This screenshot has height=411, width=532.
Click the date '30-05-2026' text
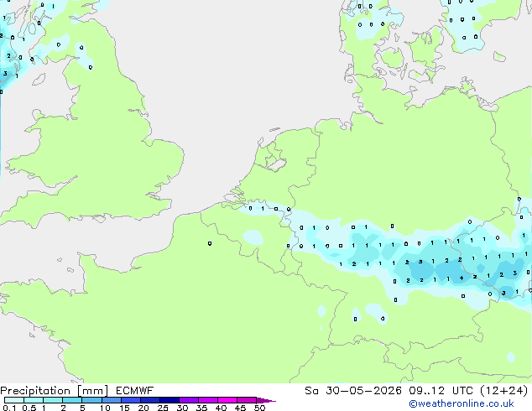point(363,391)
